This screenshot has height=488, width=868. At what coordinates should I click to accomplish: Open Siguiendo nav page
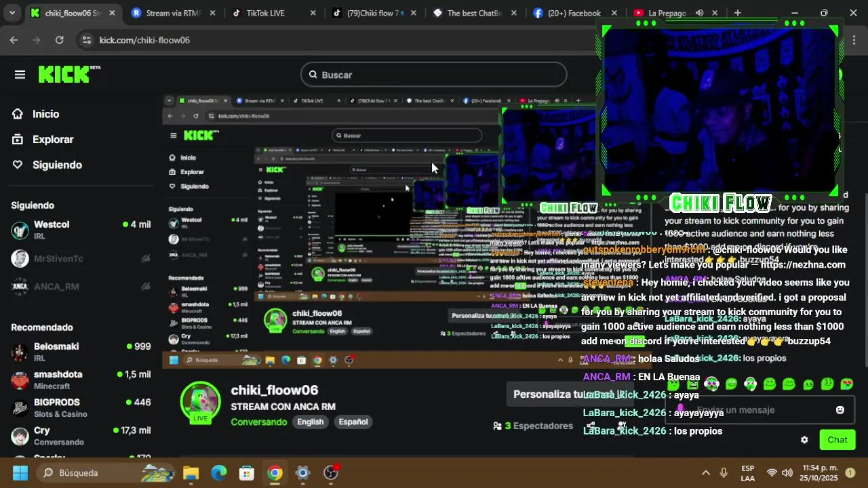(x=57, y=165)
